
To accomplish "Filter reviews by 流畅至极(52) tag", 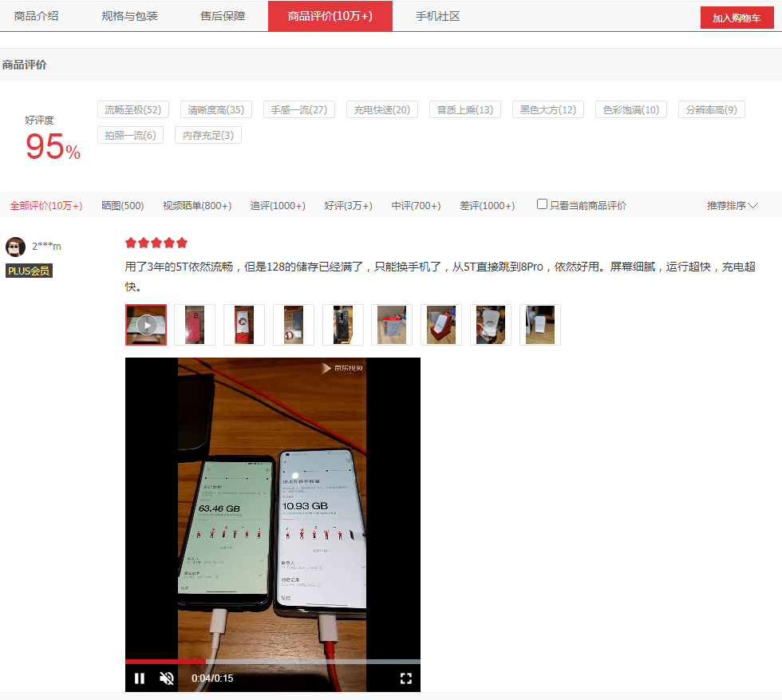I will coord(132,110).
